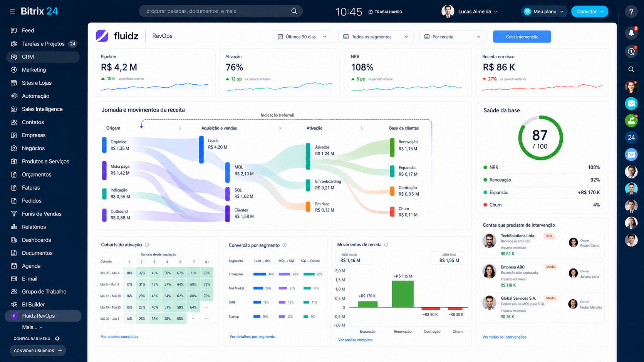Click the Renovação green bar in chart
The width and height of the screenshot is (644, 362).
pyautogui.click(x=402, y=294)
